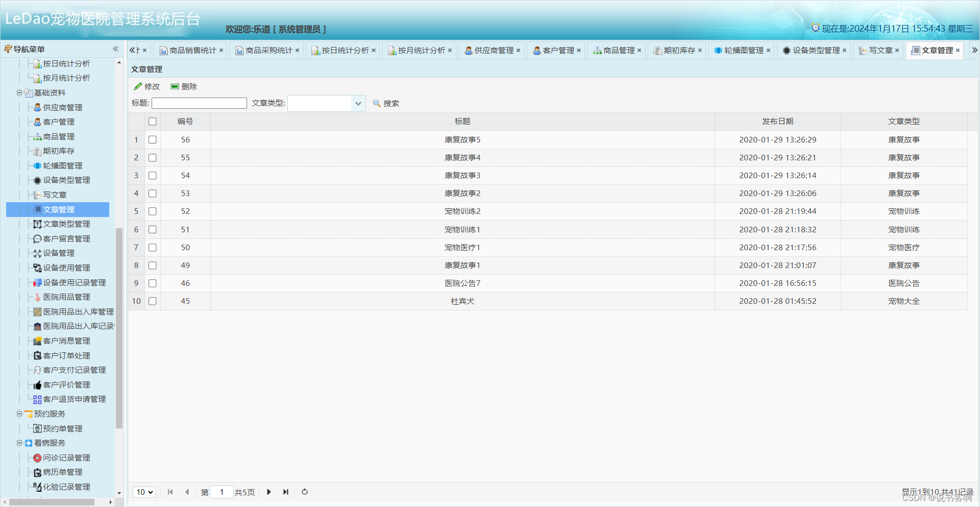Collapse the 看病服务 tree node
Image resolution: width=980 pixels, height=507 pixels.
(19, 443)
